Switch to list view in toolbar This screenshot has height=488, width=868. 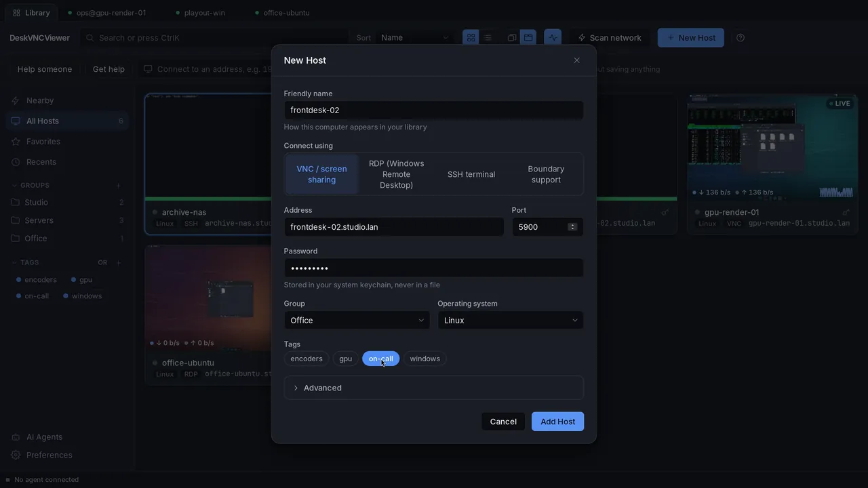pyautogui.click(x=488, y=38)
